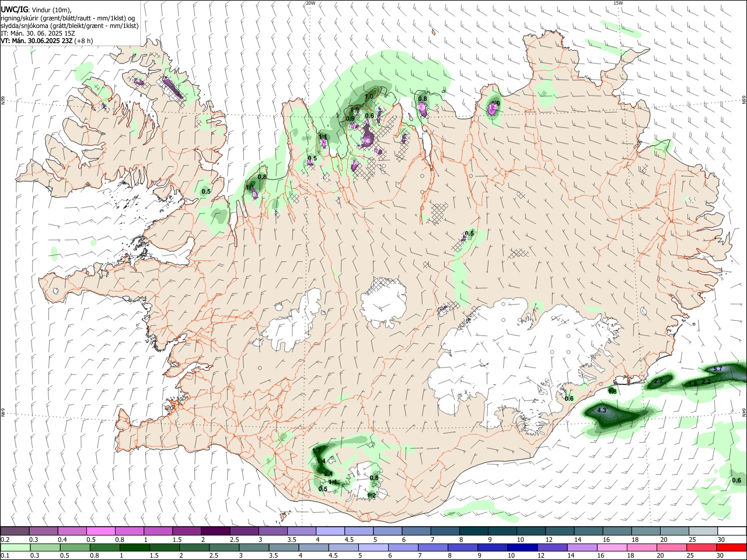Image resolution: width=747 pixels, height=560 pixels.
Task: Click the 1.2 value near the southern glacier
Action: (371, 495)
